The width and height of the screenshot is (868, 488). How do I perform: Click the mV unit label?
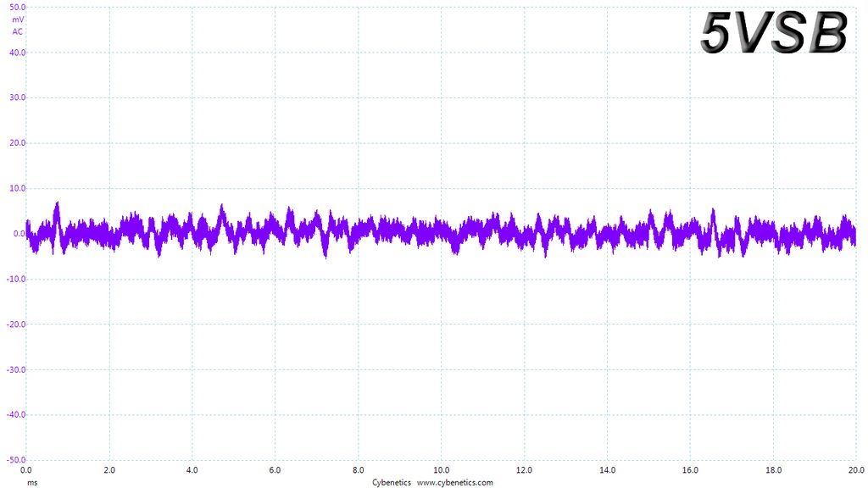[x=18, y=19]
